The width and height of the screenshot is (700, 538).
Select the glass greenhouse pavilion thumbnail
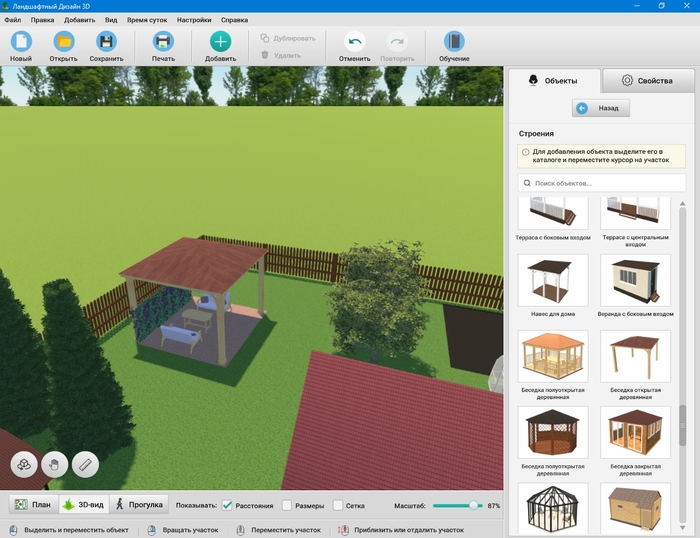[553, 508]
